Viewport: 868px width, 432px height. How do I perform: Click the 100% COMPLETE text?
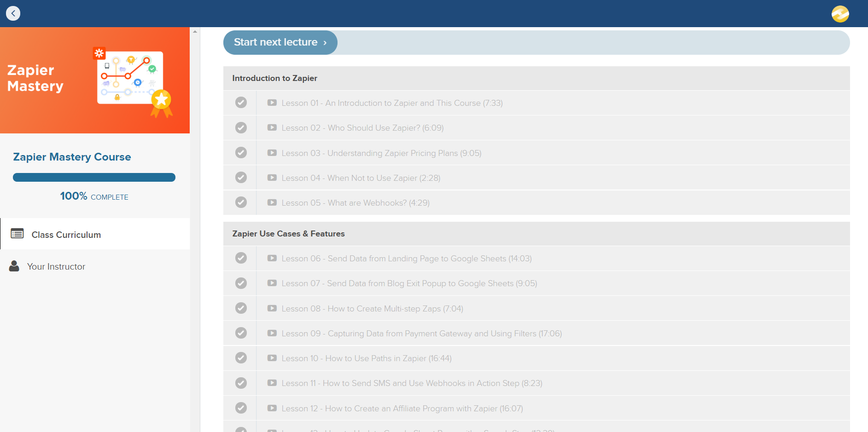click(94, 196)
